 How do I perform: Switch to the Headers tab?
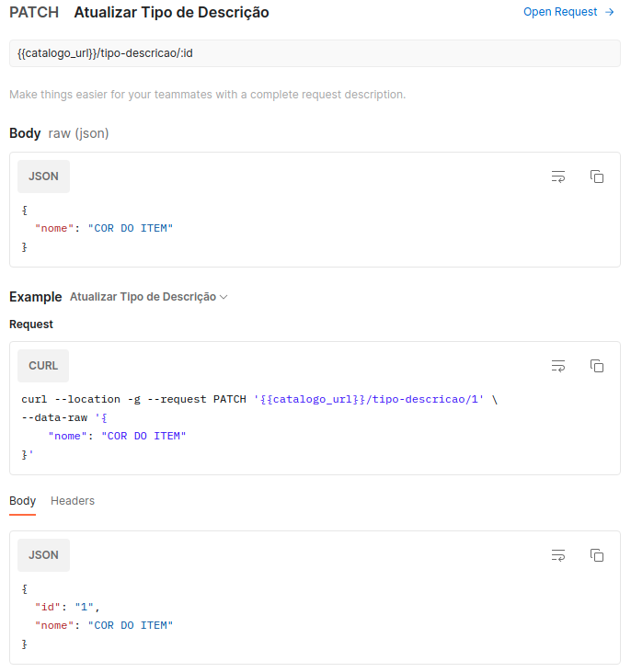pos(73,501)
